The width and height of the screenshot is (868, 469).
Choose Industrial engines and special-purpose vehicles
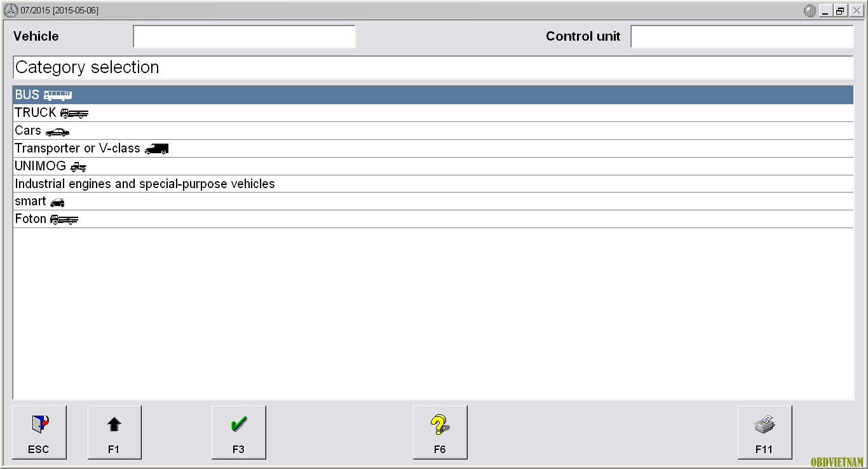click(433, 184)
